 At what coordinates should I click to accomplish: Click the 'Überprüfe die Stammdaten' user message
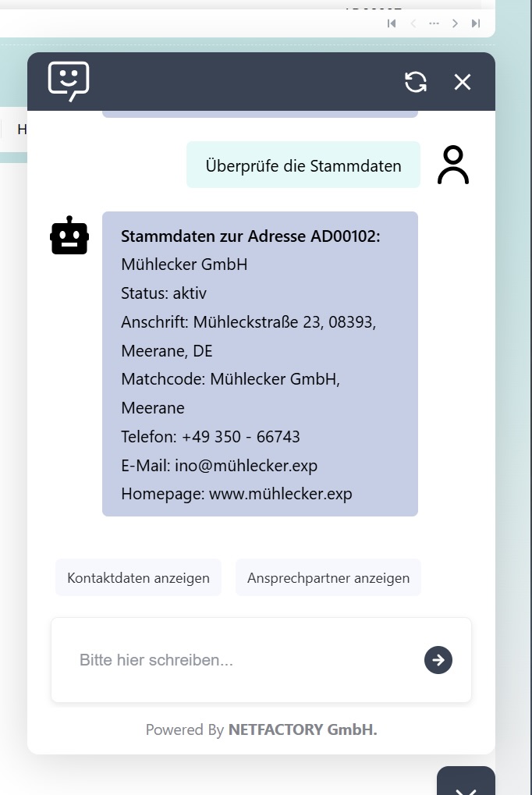click(303, 165)
